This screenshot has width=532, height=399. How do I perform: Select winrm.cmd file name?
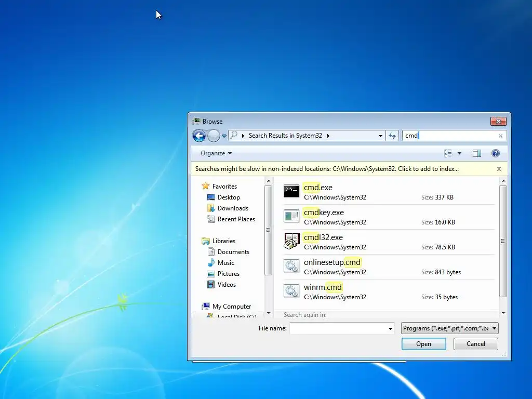coord(323,287)
